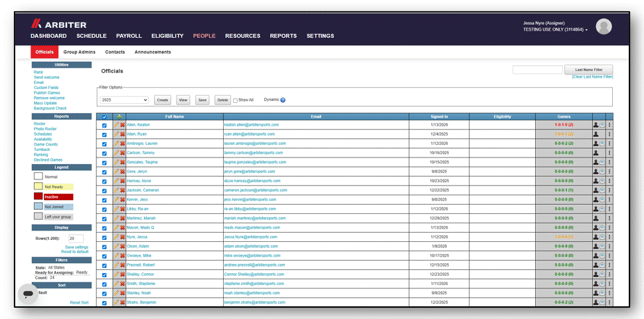Uncheck the checkbox for Allen, Keaton
Viewport: 644px width, 319px height.
(104, 125)
